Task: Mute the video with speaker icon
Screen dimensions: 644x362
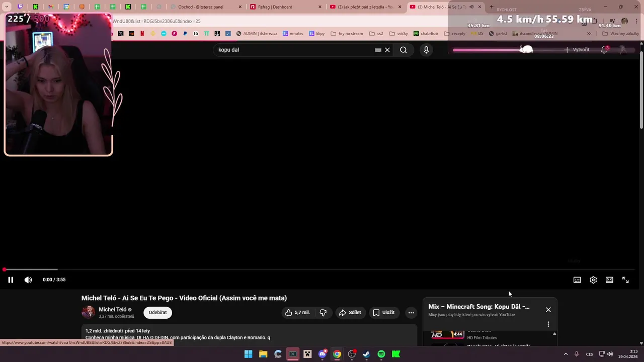Action: tap(28, 280)
